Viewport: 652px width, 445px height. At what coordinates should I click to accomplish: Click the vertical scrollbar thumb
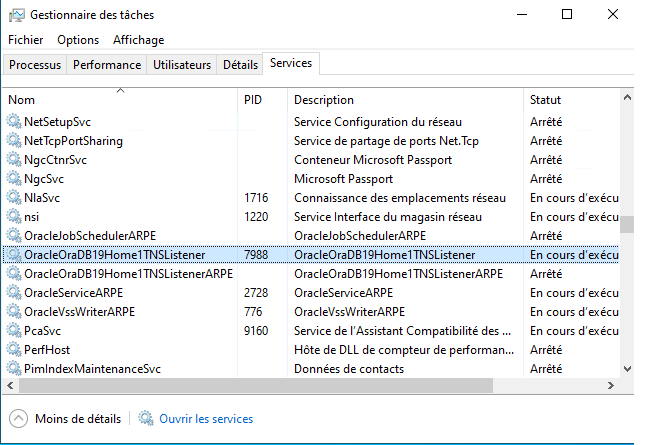[x=627, y=225]
